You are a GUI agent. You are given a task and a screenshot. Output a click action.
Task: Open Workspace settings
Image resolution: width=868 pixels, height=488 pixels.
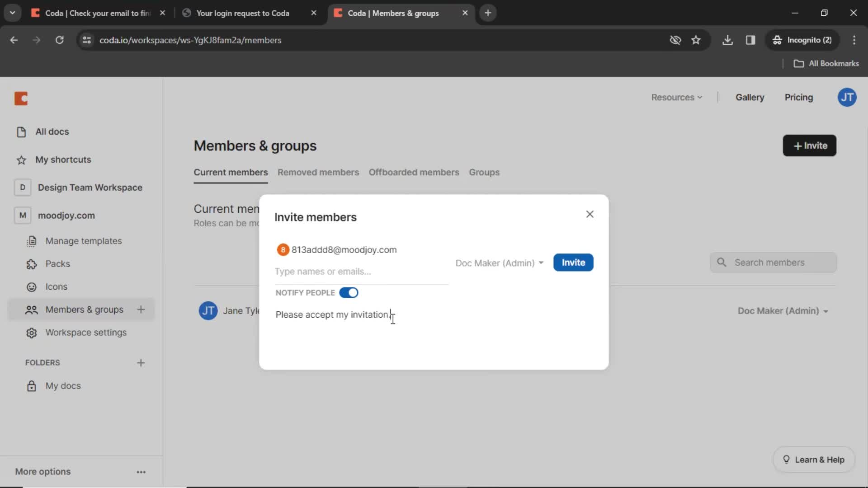click(x=86, y=332)
